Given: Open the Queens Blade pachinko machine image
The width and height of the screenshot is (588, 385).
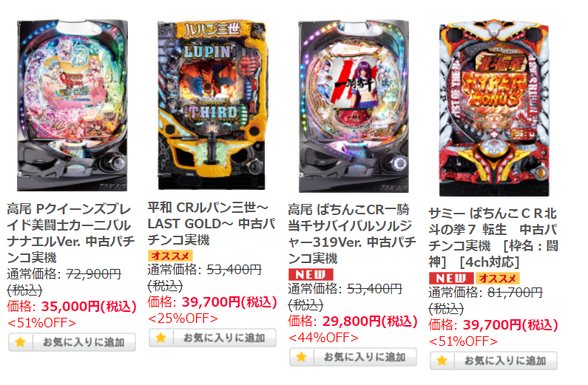Looking at the screenshot, I should [72, 106].
